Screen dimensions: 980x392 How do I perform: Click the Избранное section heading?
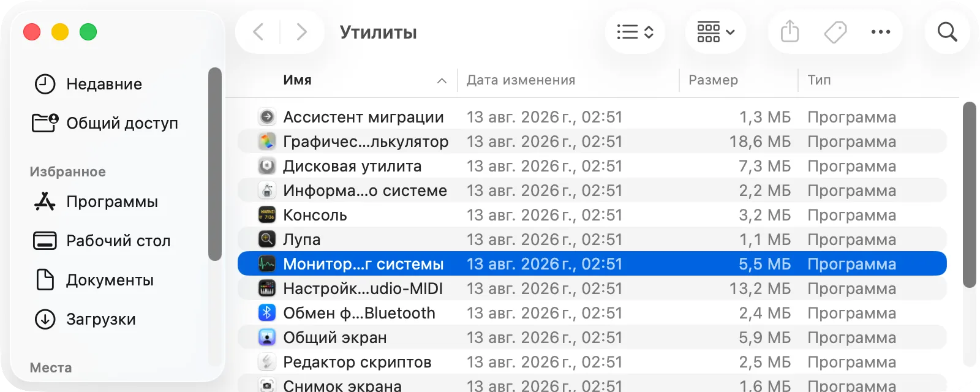(67, 172)
